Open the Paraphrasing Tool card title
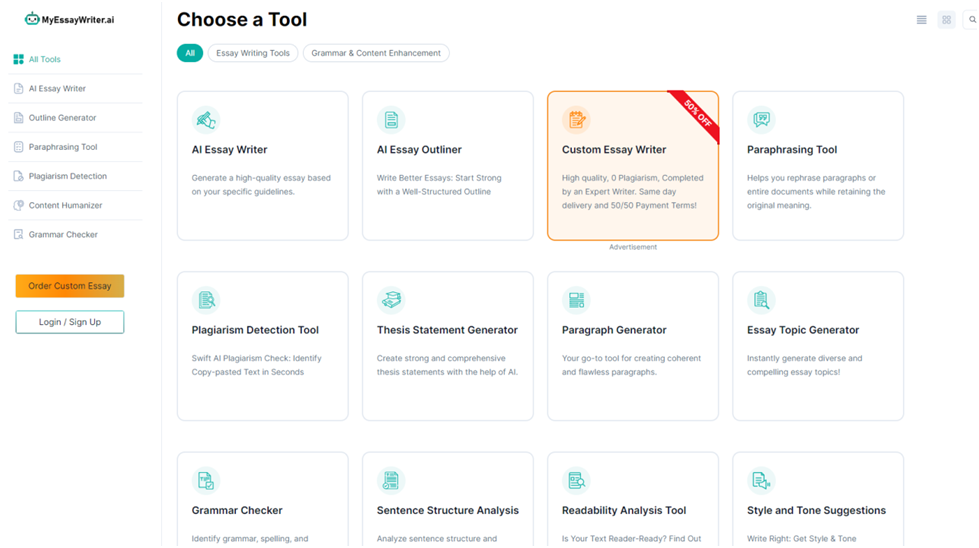The height and width of the screenshot is (548, 979). click(792, 150)
